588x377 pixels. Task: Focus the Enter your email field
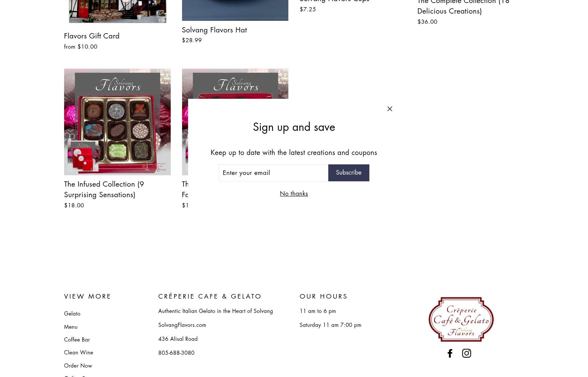(273, 173)
